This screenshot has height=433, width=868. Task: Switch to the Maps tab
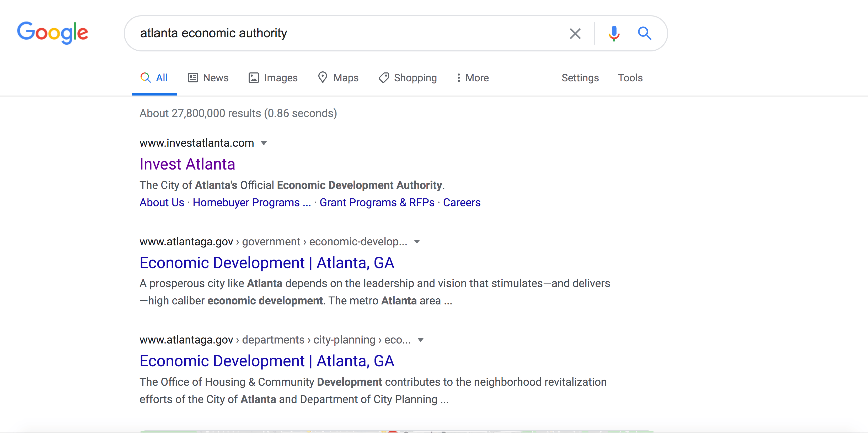pyautogui.click(x=338, y=78)
